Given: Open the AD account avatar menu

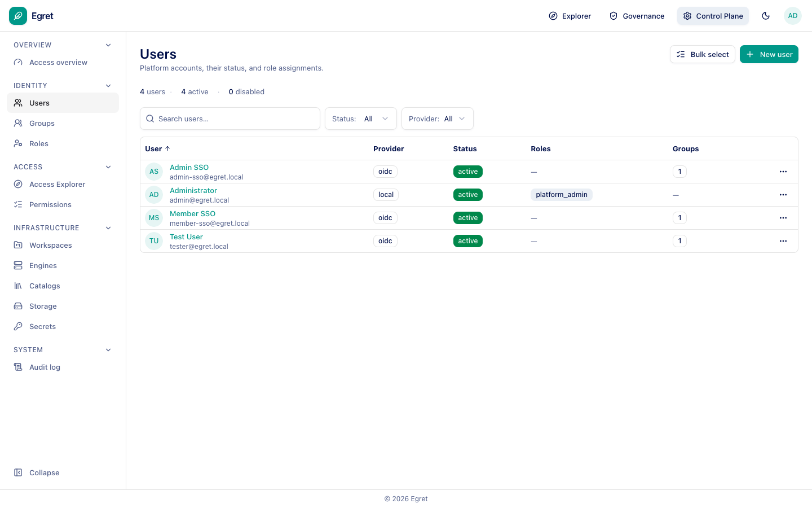Looking at the screenshot, I should (793, 16).
